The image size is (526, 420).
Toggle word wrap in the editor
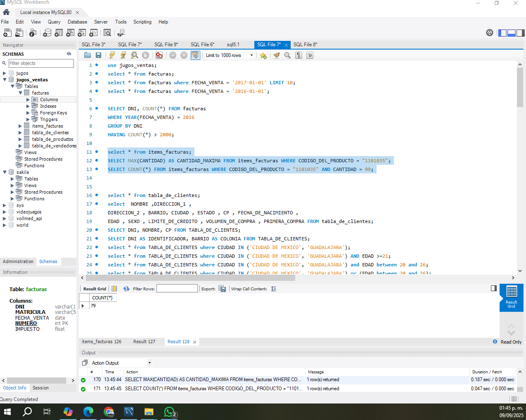(310, 55)
